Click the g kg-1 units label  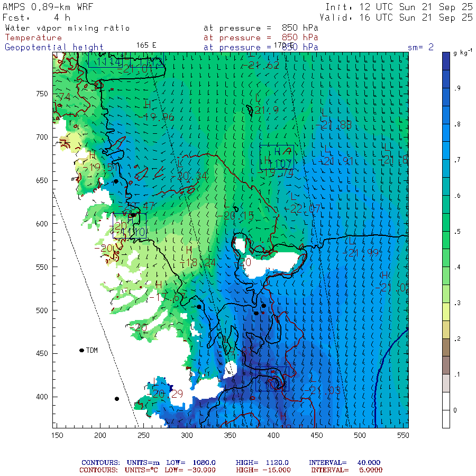(462, 52)
